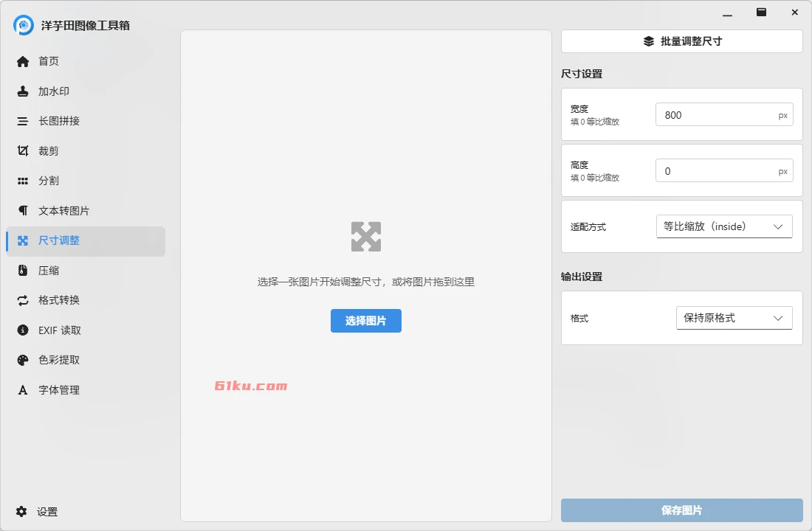Click 批量调整尺寸 button
This screenshot has width=812, height=531.
[682, 41]
